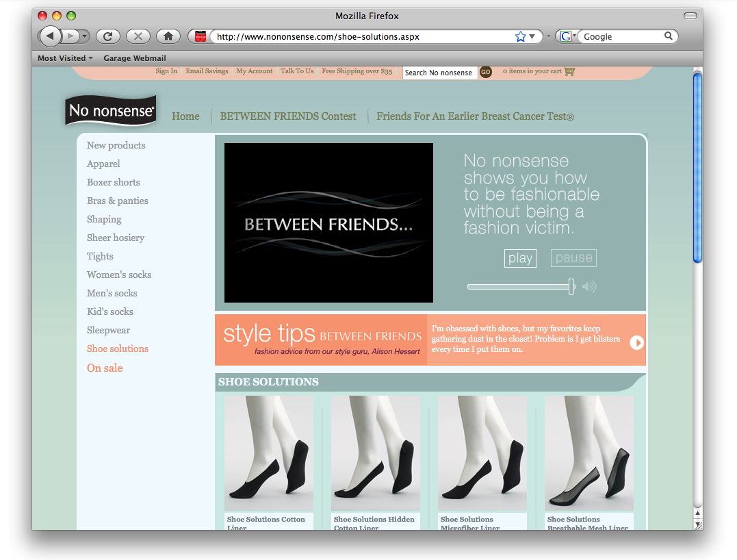Viewport: 737px width, 560px height.
Task: Click the BETWEEN FRIENDS video player
Action: coord(328,223)
